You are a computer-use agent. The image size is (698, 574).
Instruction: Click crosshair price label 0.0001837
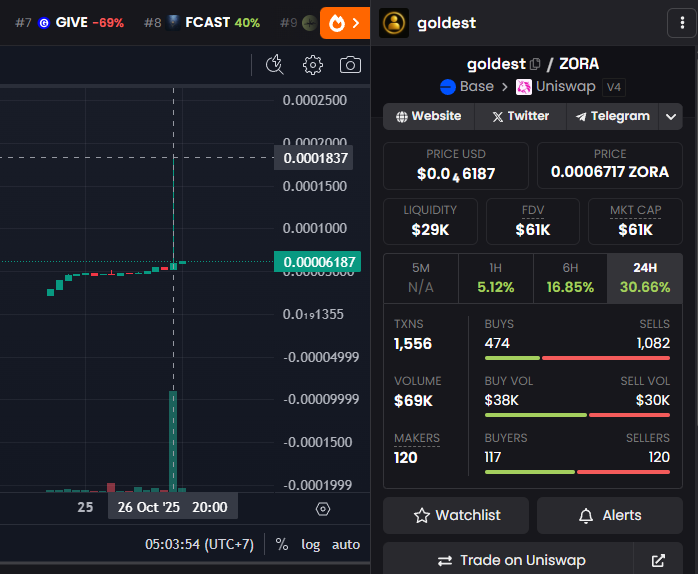[x=314, y=158]
